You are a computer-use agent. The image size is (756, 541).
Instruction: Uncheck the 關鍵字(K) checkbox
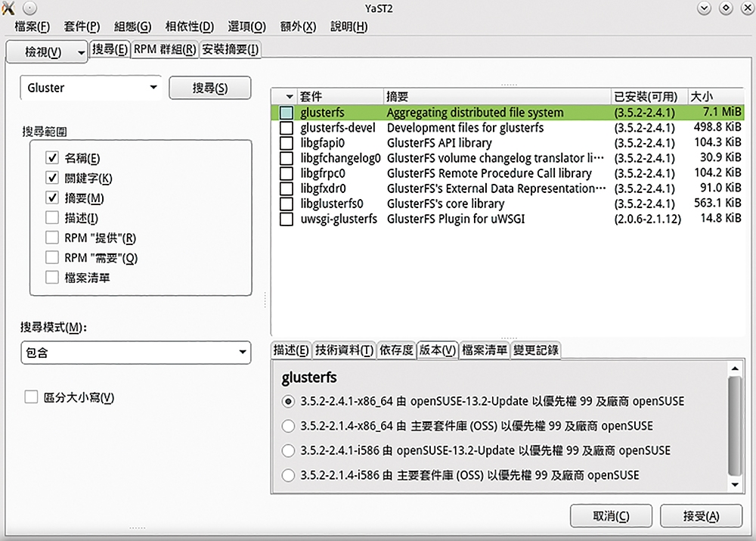[x=52, y=178]
